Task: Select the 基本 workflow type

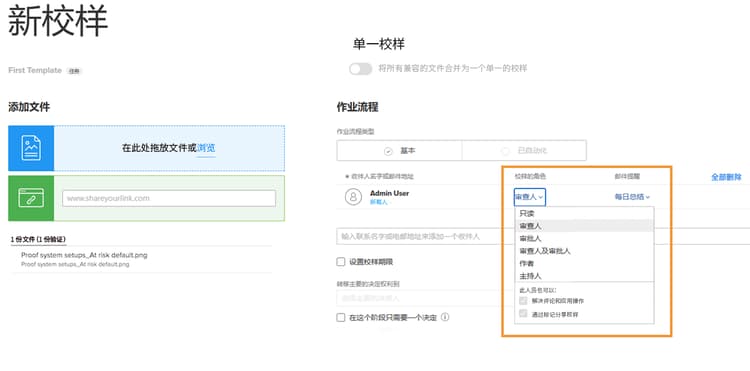Action: (x=399, y=151)
